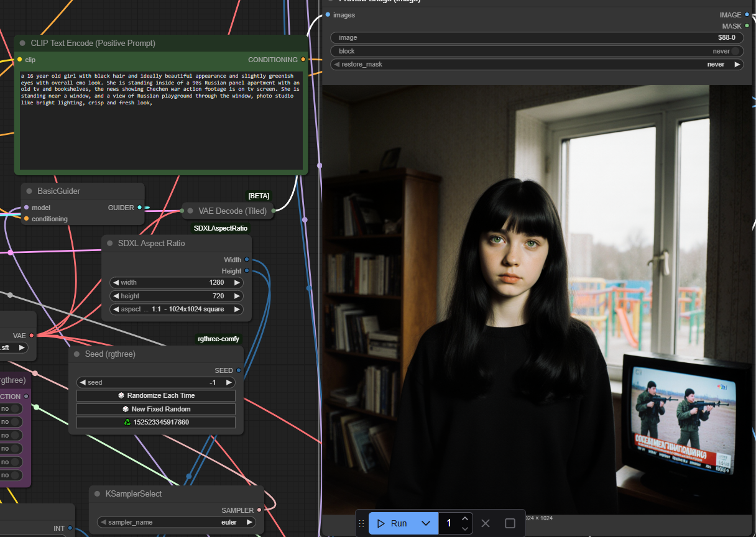Decrement the batch count with the down arrow
Image resolution: width=756 pixels, height=537 pixels.
(x=465, y=528)
